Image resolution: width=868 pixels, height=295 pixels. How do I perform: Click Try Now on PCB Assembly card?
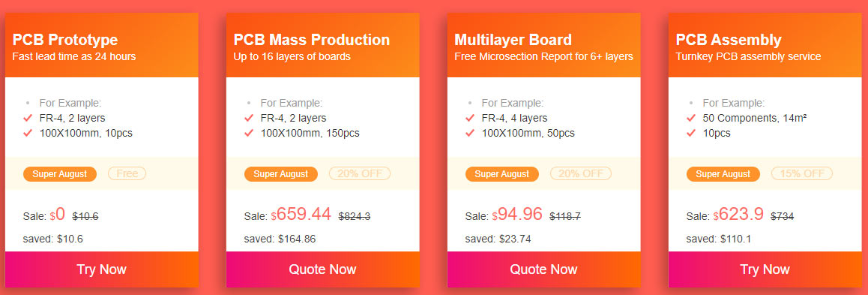(x=765, y=269)
